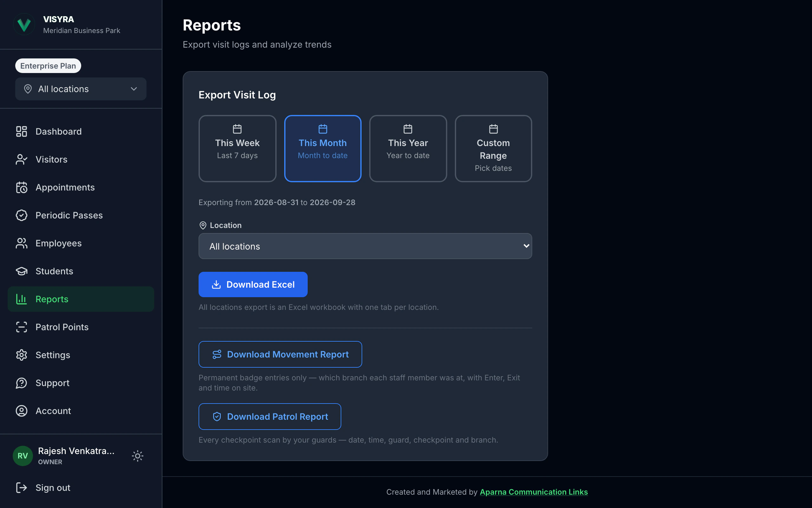
Task: Click the Patrol Points scan icon
Action: tap(22, 327)
